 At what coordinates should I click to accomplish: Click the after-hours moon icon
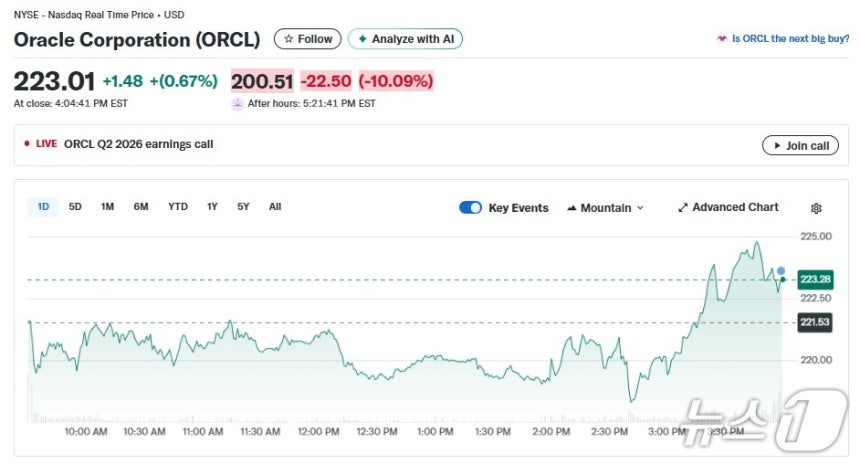pos(238,103)
